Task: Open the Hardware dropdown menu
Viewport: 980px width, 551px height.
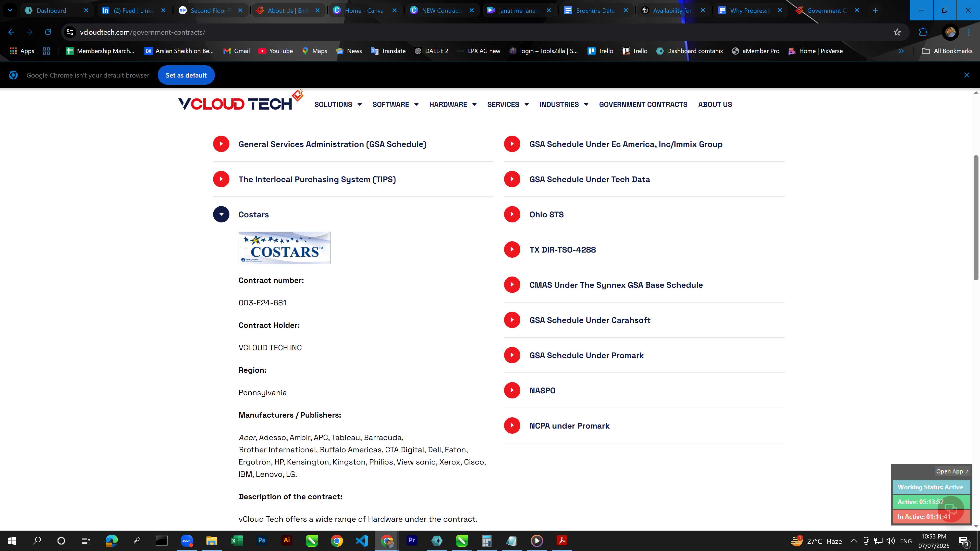Action: (453, 105)
